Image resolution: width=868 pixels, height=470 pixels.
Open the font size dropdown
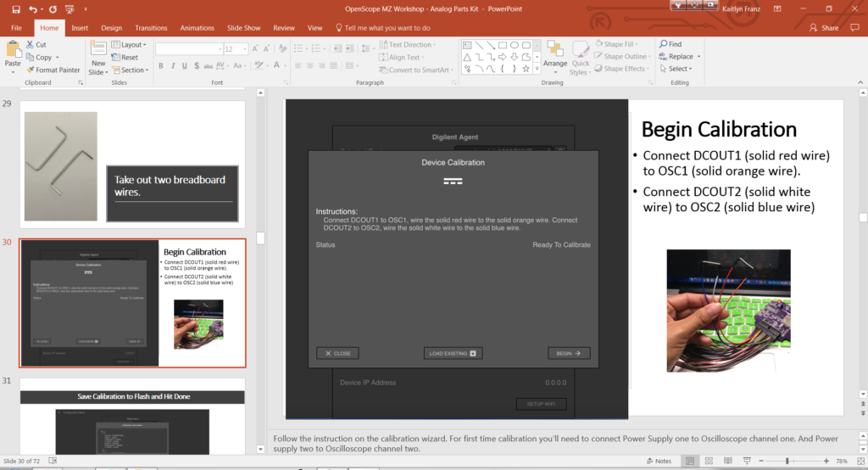(x=245, y=48)
